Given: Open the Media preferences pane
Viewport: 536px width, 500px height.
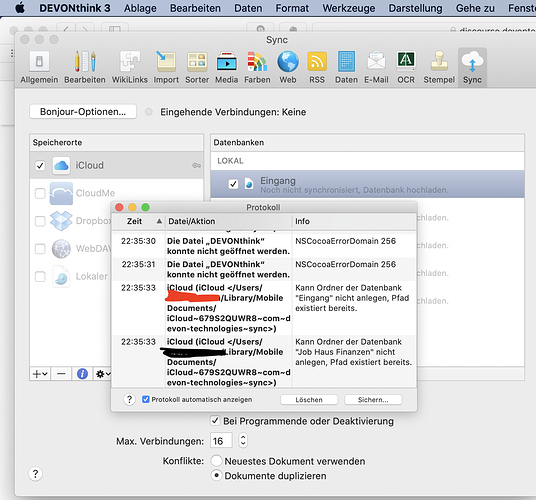Looking at the screenshot, I should [226, 68].
